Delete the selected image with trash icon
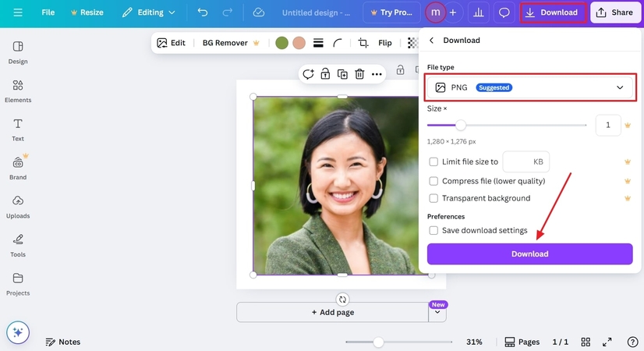Image resolution: width=644 pixels, height=351 pixels. coord(359,74)
